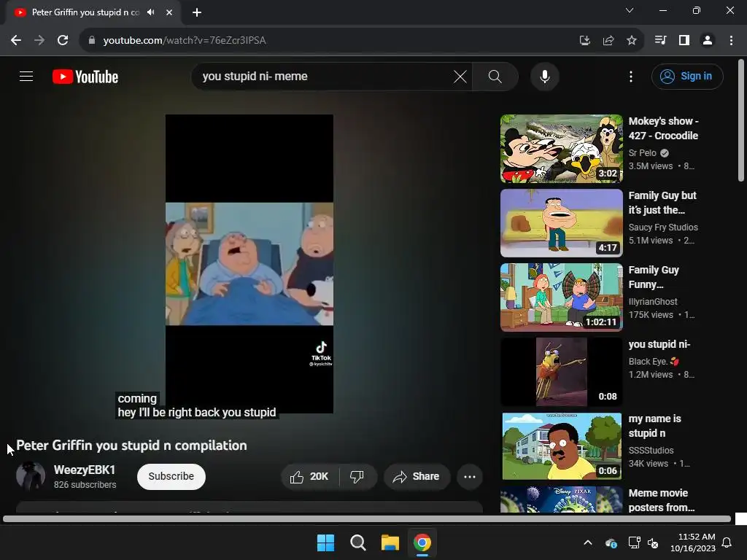Click Saucy Fry Studios channel name
This screenshot has height=560, width=747.
point(663,227)
